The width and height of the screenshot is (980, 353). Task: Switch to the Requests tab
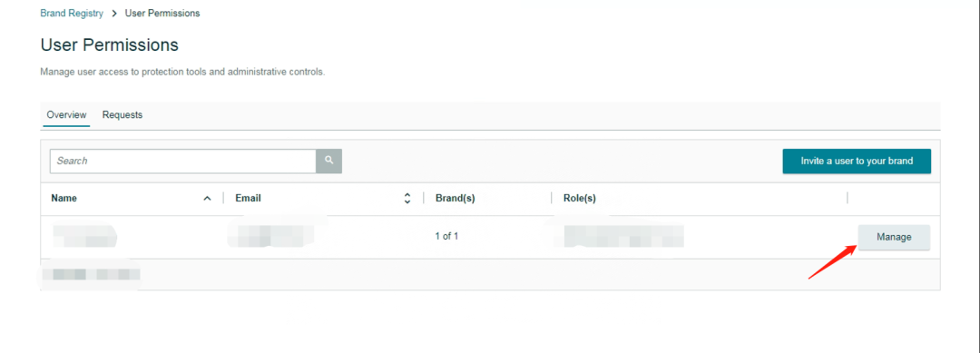[122, 115]
